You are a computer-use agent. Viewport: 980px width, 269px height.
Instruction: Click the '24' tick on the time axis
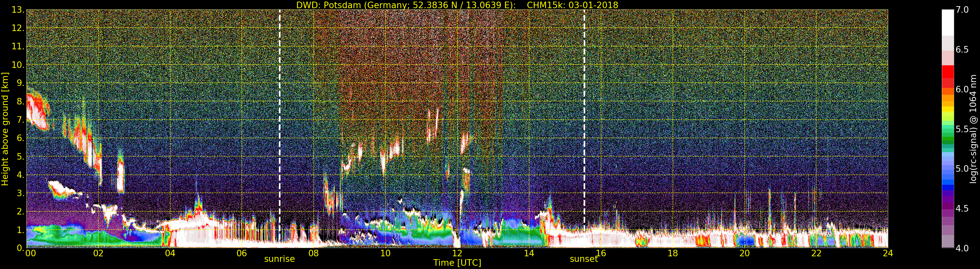888,253
